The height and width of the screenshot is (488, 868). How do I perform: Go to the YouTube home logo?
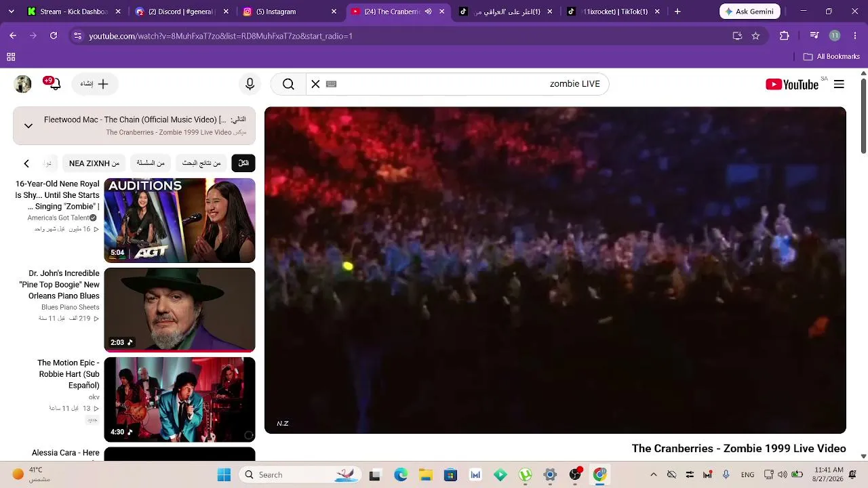pos(791,84)
